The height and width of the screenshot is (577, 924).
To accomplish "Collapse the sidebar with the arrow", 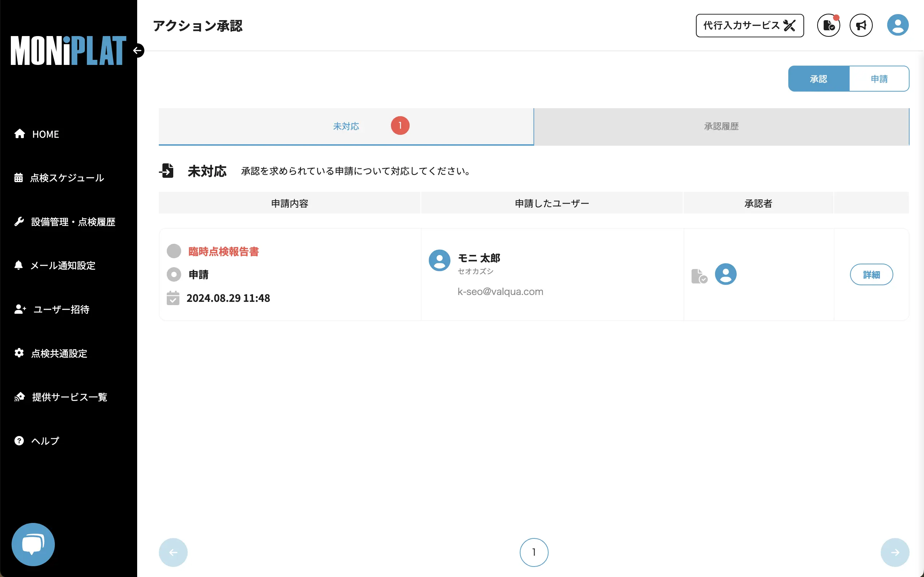I will pyautogui.click(x=138, y=50).
